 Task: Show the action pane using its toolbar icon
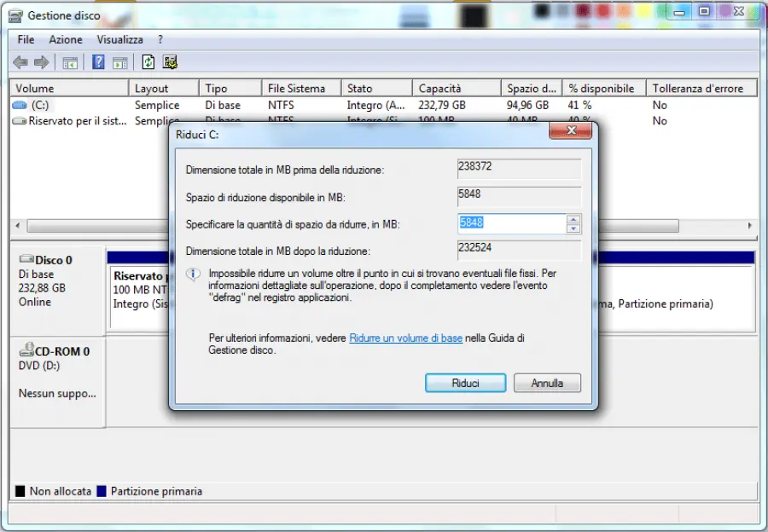(119, 61)
